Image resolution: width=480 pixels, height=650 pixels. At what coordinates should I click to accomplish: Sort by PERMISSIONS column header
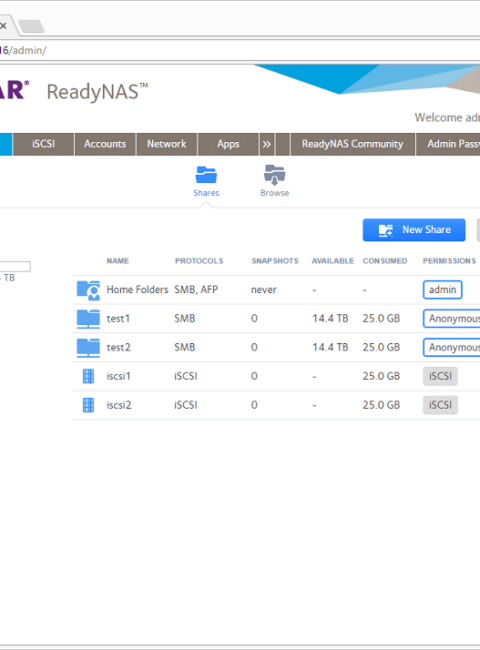[x=449, y=261]
